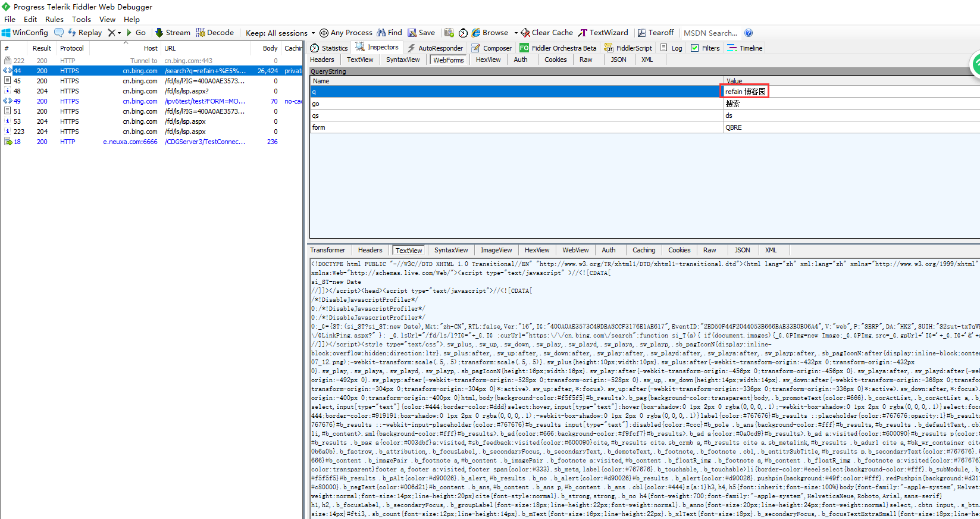Click the blue help question icon
Screen dimensions: 980x519
pos(749,33)
